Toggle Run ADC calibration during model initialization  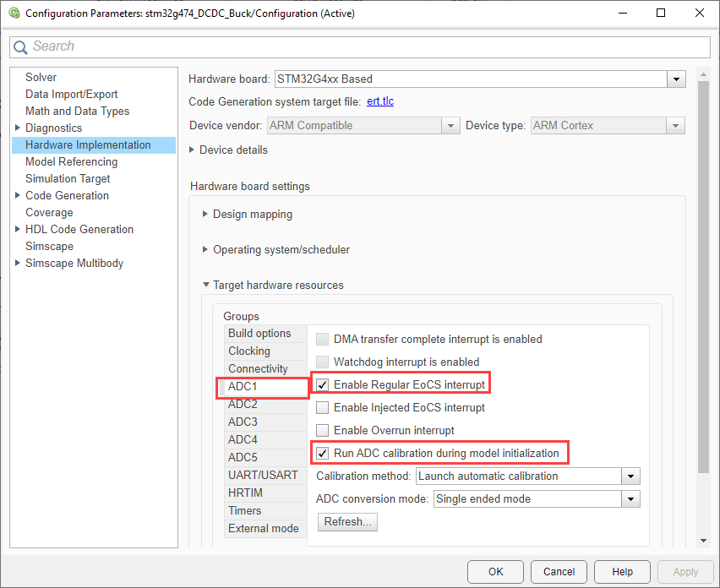point(323,454)
